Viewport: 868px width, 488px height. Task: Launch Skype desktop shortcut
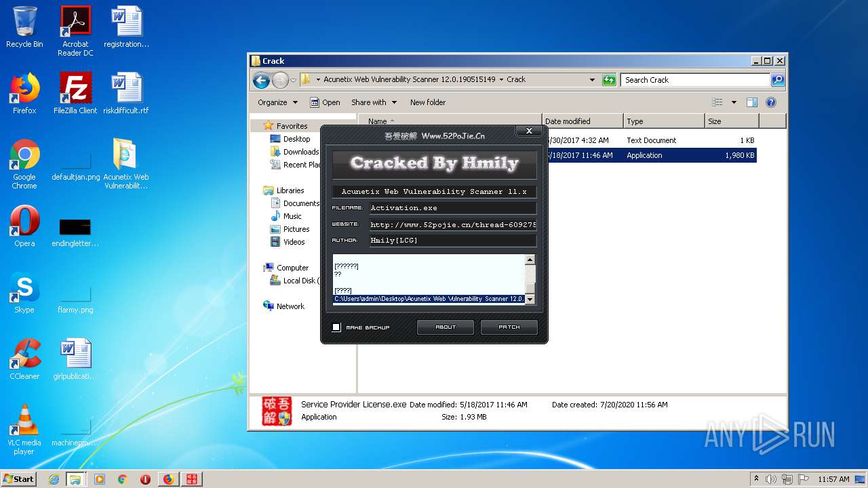tap(24, 293)
